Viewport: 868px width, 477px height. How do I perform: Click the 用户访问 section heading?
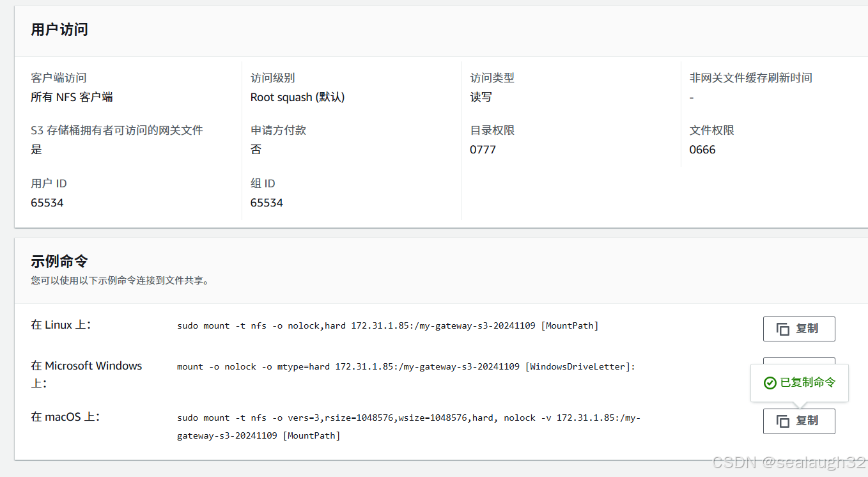click(59, 29)
